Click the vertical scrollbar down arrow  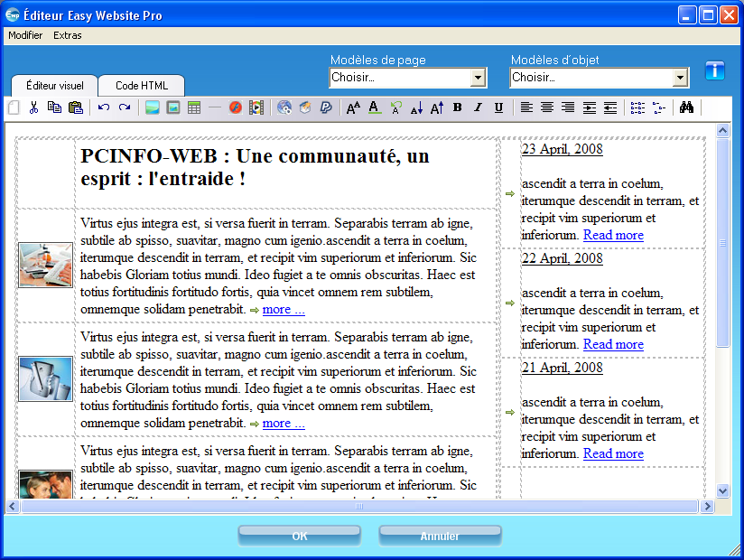pyautogui.click(x=722, y=490)
